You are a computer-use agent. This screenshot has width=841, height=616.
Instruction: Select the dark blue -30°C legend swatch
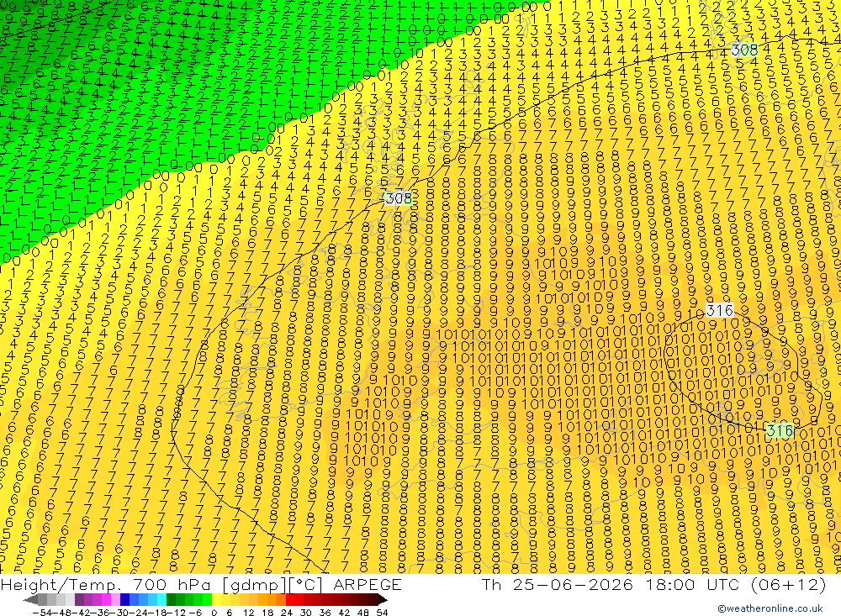coord(125,599)
